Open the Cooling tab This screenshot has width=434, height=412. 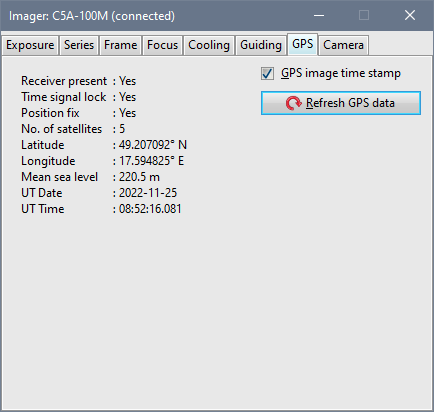click(x=209, y=45)
